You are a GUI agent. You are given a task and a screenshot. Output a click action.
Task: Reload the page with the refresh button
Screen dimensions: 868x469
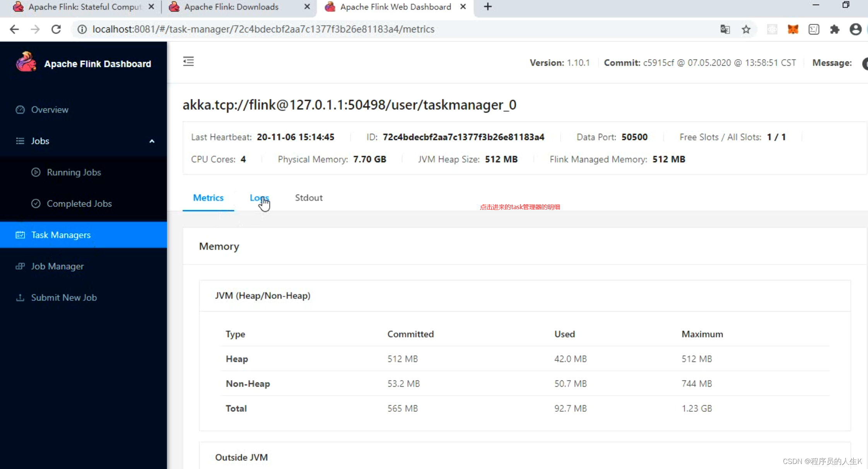pyautogui.click(x=56, y=29)
